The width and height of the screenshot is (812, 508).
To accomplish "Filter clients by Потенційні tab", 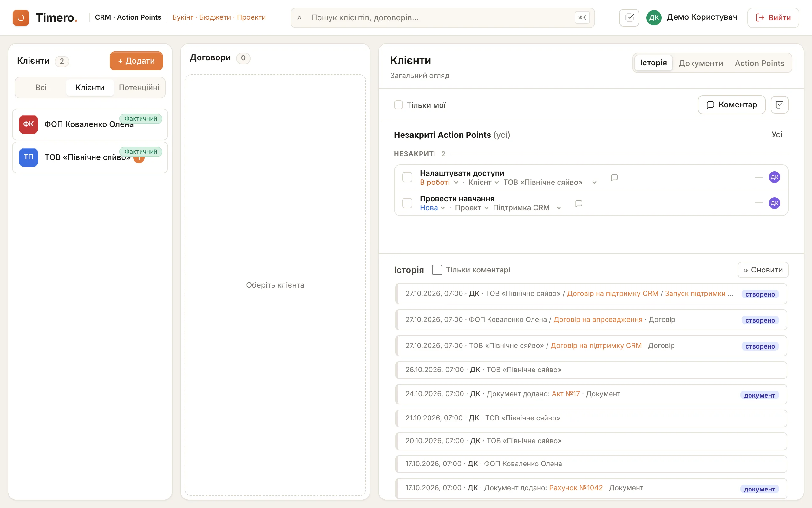I will (x=139, y=88).
